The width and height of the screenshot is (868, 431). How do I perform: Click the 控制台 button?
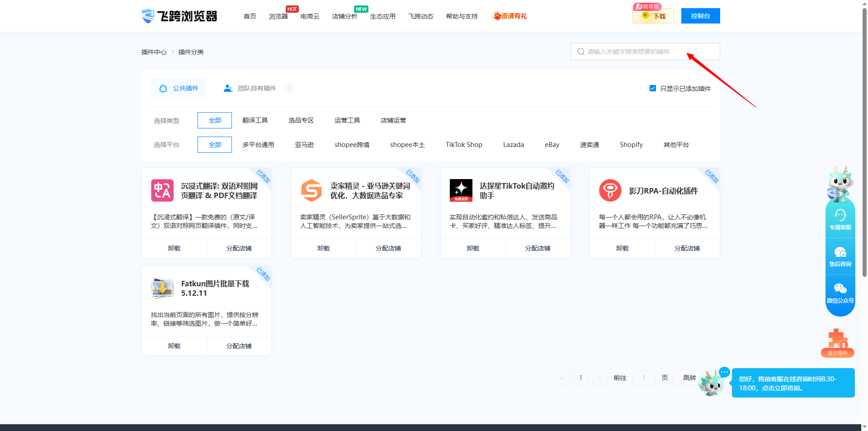700,16
